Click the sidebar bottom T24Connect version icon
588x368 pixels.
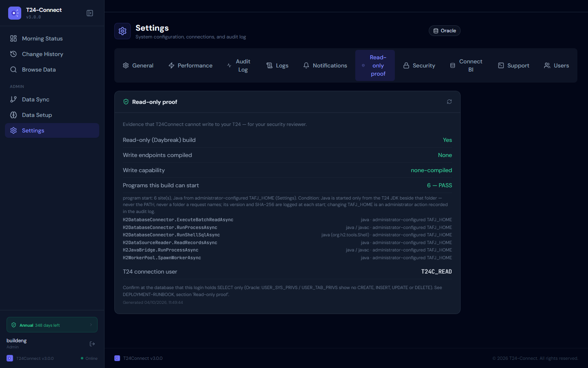pyautogui.click(x=10, y=358)
